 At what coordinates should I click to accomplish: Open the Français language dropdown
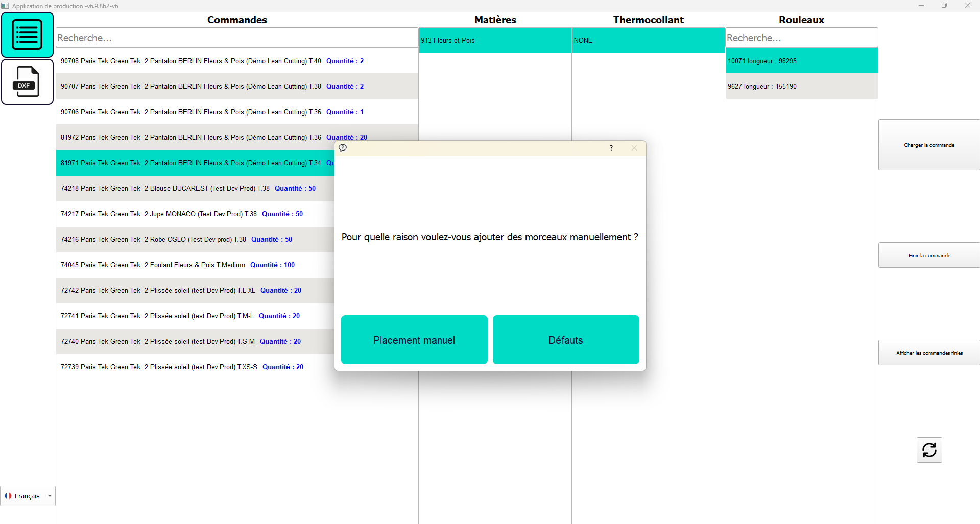click(x=28, y=496)
